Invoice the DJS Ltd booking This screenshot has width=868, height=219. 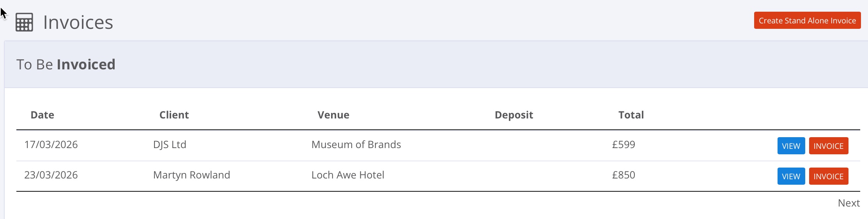828,146
